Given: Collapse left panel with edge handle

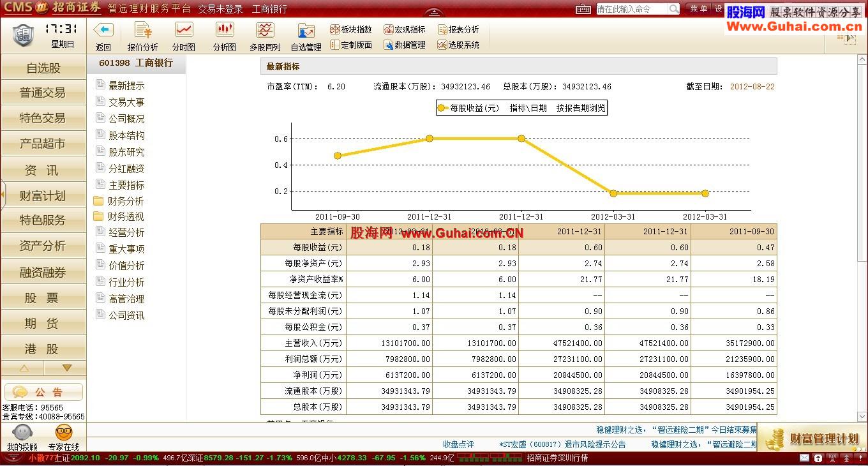Looking at the screenshot, I should pos(3,194).
